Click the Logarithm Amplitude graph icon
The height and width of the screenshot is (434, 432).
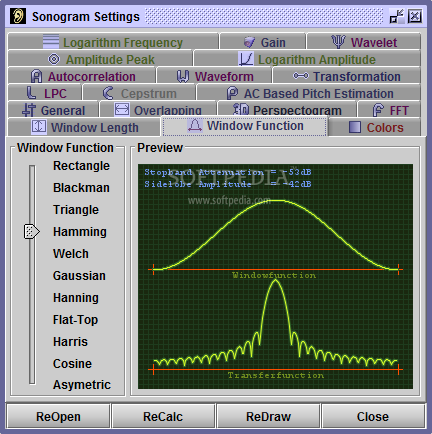[246, 59]
